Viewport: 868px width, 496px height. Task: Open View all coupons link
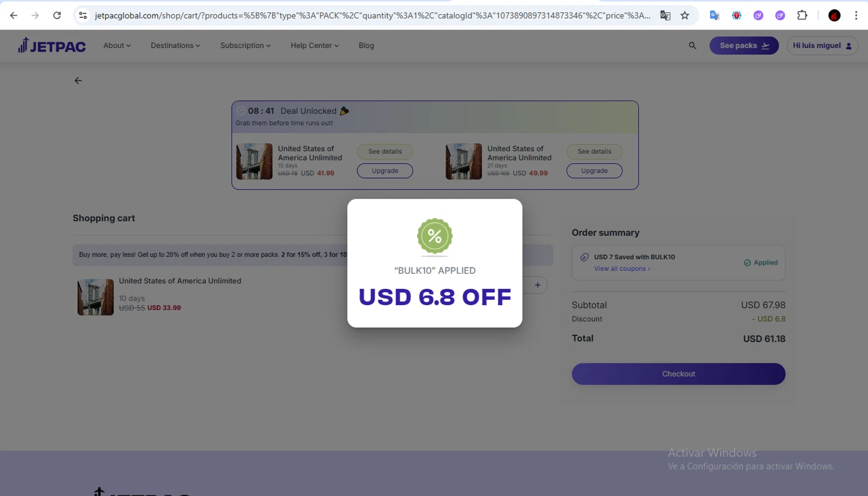(x=622, y=269)
